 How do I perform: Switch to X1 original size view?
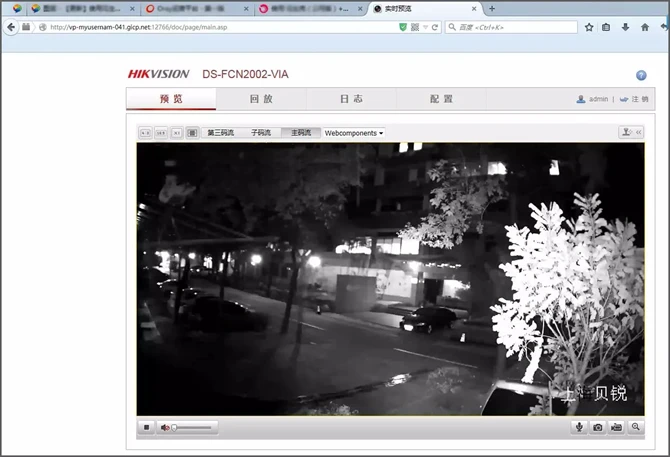[176, 133]
